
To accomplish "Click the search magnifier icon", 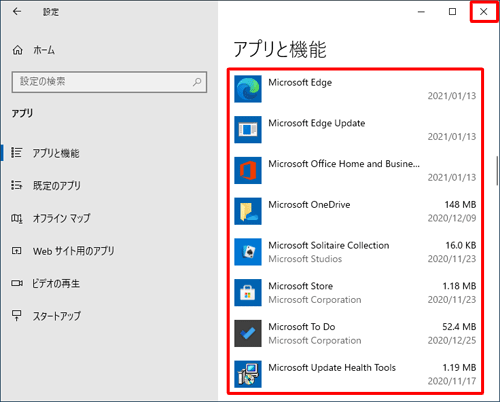I will [x=197, y=82].
